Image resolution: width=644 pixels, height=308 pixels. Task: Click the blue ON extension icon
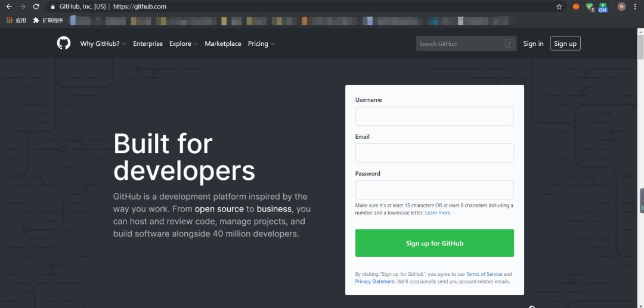coord(602,7)
